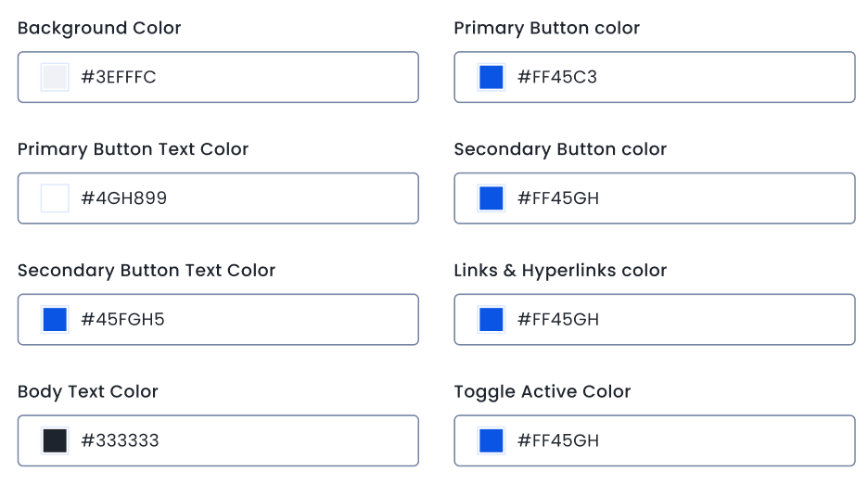Click the #FF45C3 hex value text

pos(557,77)
